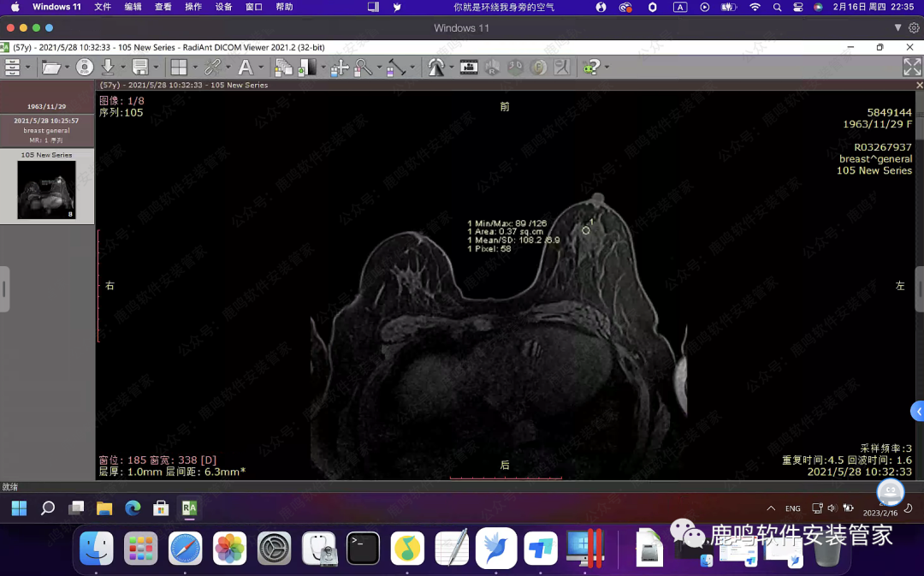Select the 105 New Series thumbnail
The height and width of the screenshot is (576, 924).
pos(46,189)
